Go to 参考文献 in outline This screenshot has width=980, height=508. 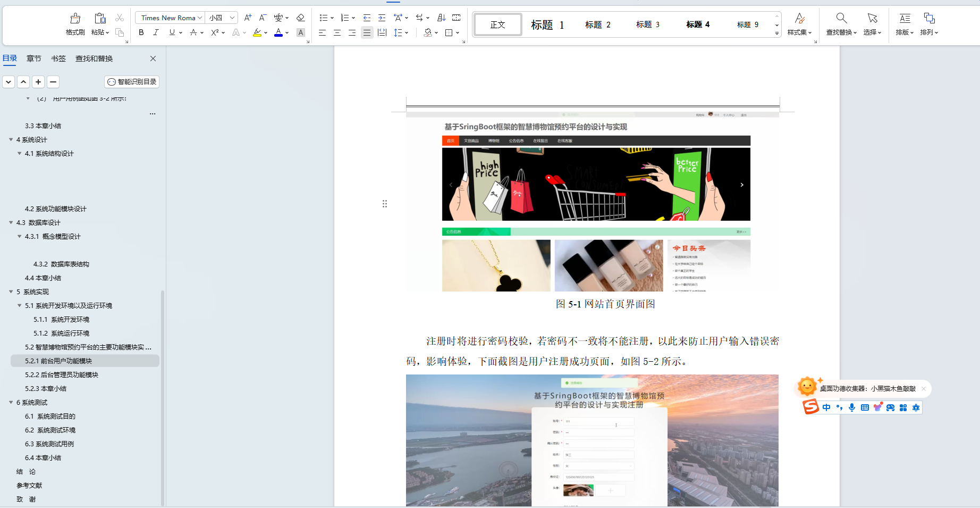pyautogui.click(x=29, y=486)
